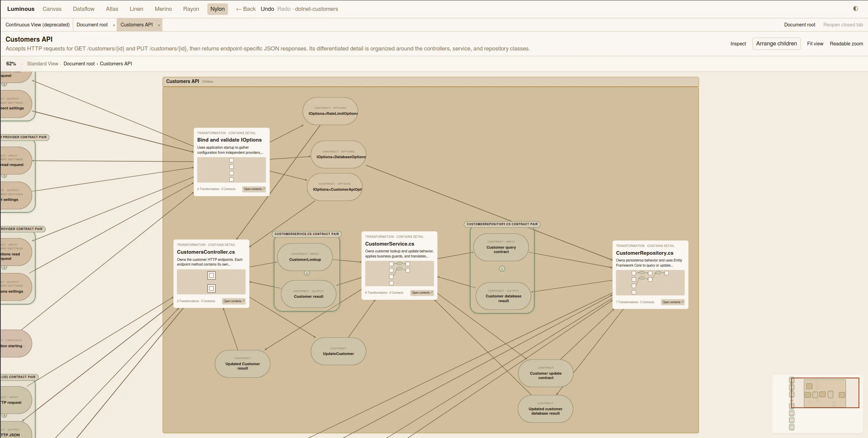Open contents of CustomerRepository.cs card

pos(673,302)
